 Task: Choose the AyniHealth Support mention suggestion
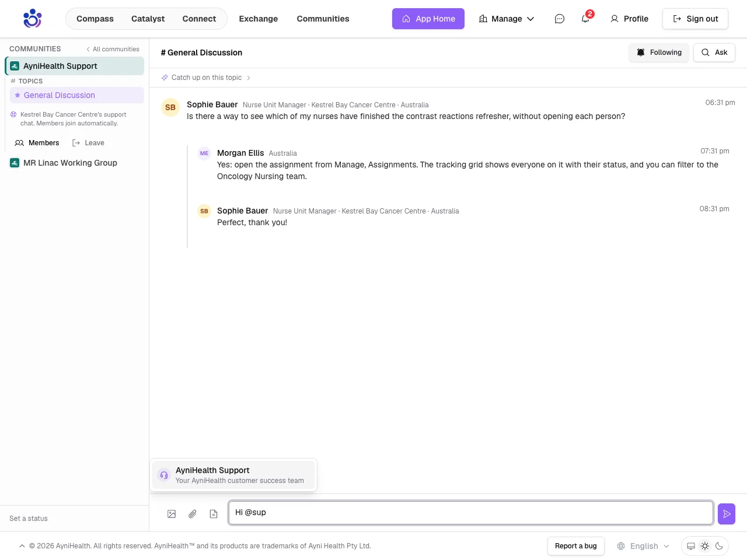pos(233,475)
